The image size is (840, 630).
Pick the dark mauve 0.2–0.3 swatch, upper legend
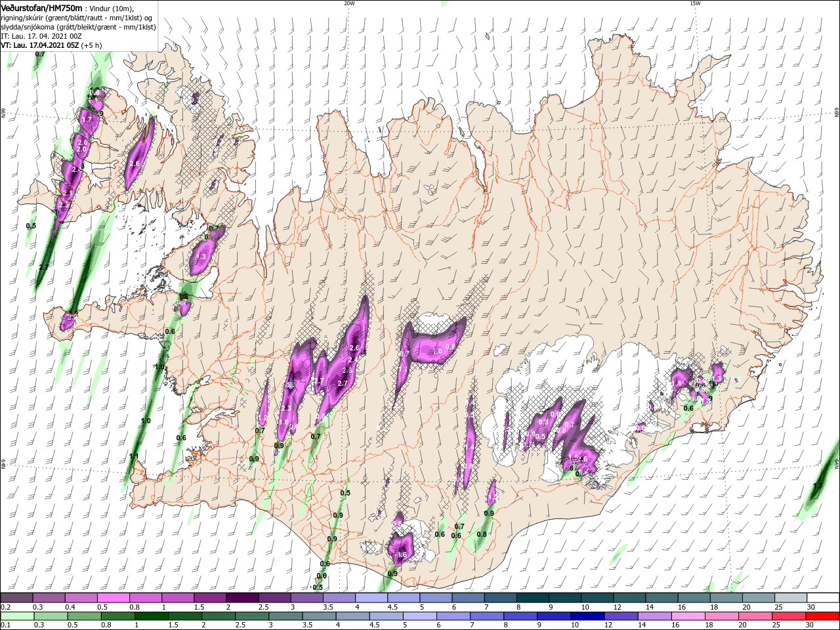tap(16, 598)
